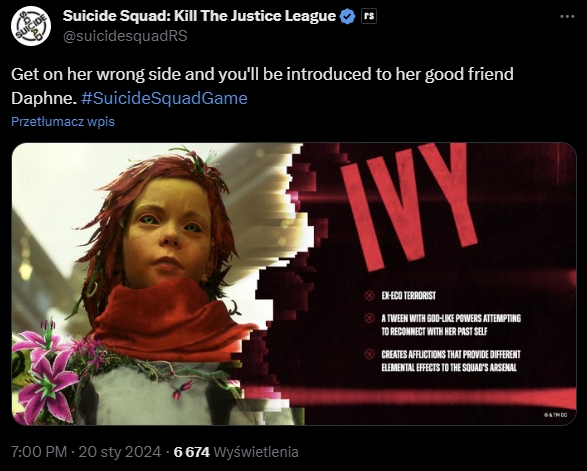Screen dimensions: 587x471
Task: Open the @suicidesquadRS handle link
Action: click(125, 36)
